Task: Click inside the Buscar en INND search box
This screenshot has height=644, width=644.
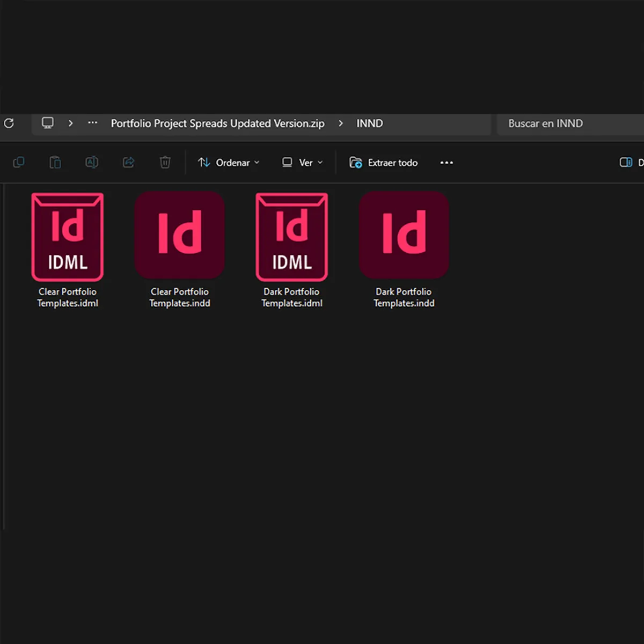Action: click(563, 123)
